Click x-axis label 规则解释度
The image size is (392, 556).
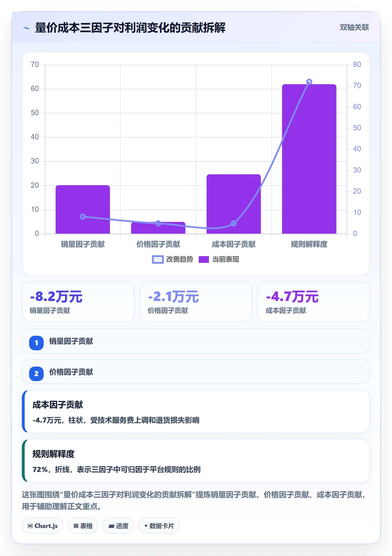(x=309, y=244)
